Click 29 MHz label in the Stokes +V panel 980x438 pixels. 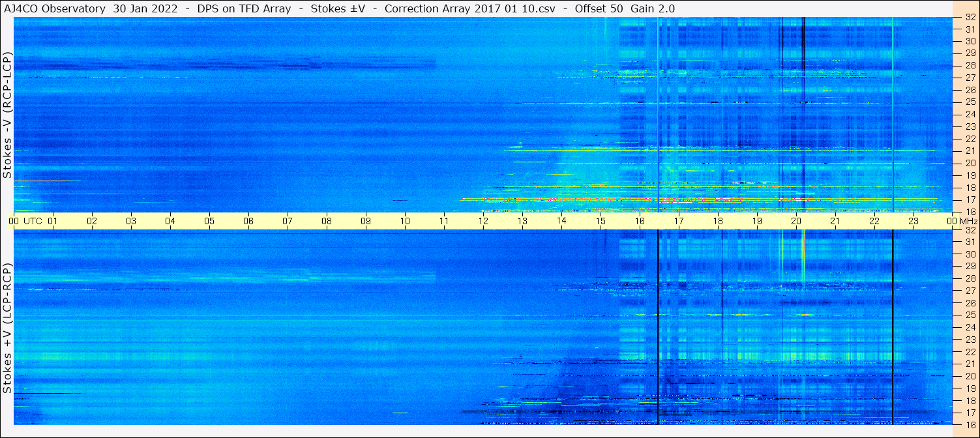click(970, 266)
